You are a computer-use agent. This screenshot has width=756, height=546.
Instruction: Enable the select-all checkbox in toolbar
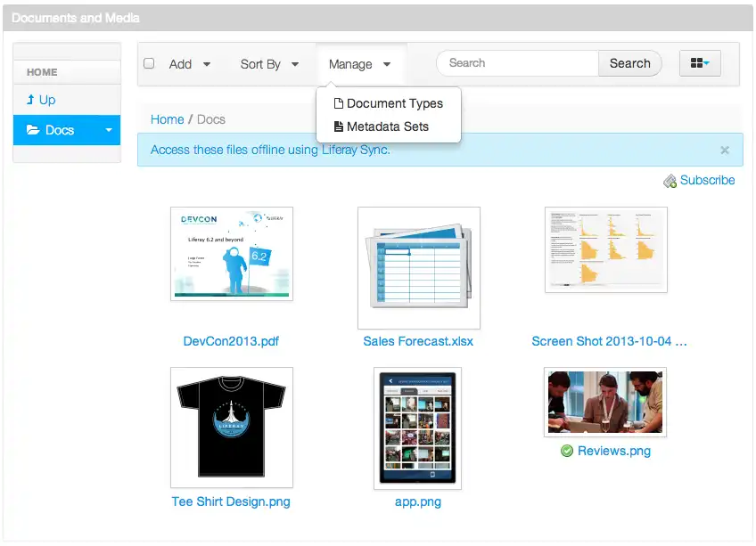tap(149, 63)
